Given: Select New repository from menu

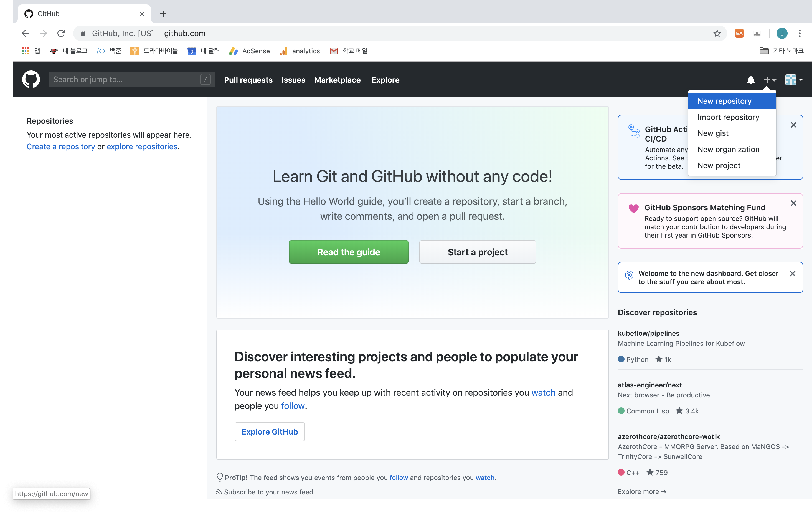Looking at the screenshot, I should click(x=724, y=101).
